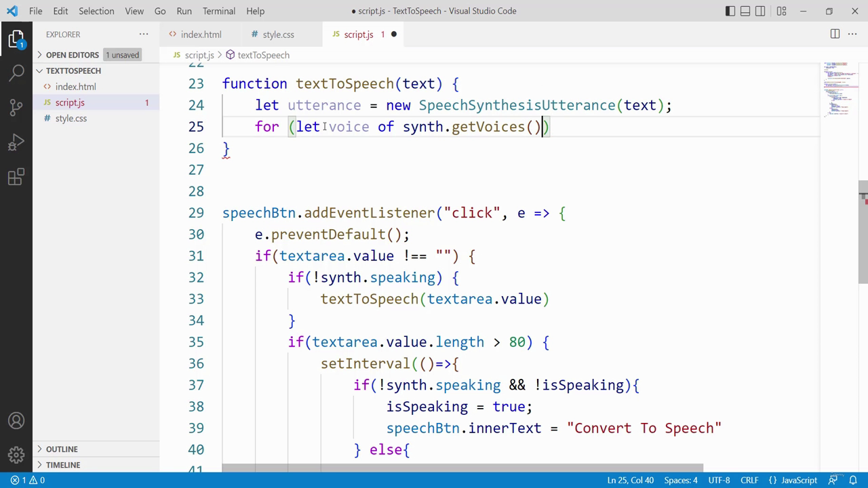The height and width of the screenshot is (488, 868).
Task: Click the split editor right icon
Action: [835, 34]
